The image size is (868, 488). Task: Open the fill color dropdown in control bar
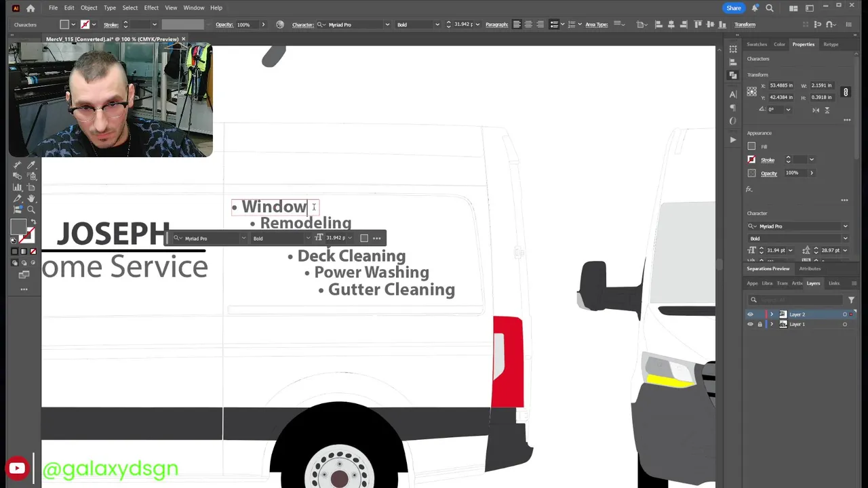coord(74,25)
